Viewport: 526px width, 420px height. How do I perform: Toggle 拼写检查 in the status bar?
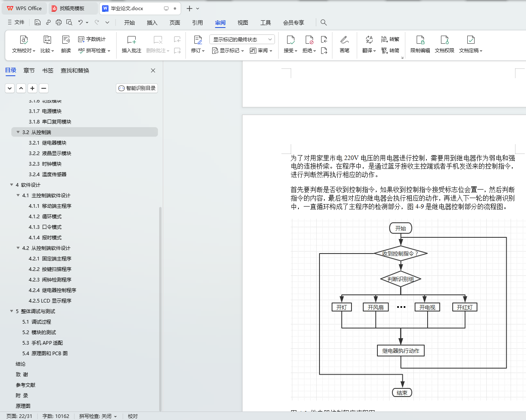[x=98, y=416]
